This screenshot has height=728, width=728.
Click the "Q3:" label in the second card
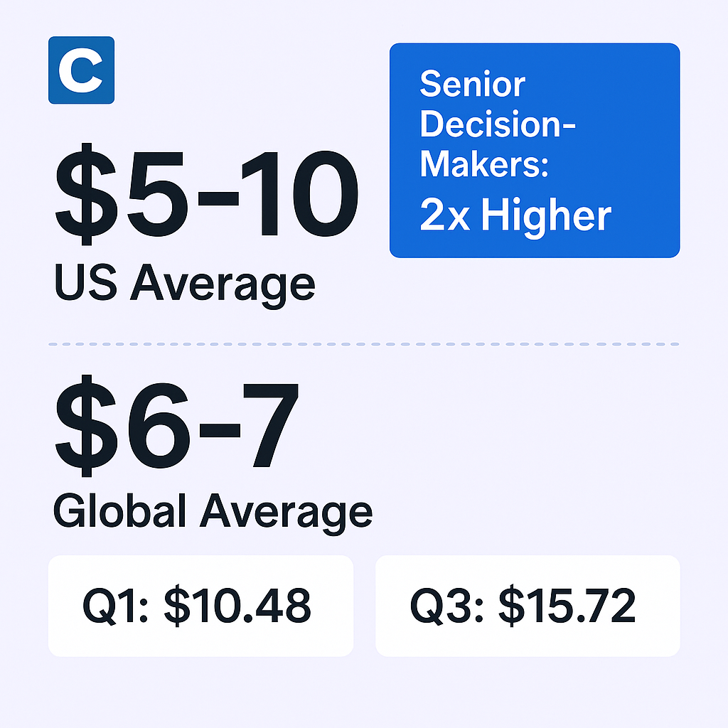[446, 606]
